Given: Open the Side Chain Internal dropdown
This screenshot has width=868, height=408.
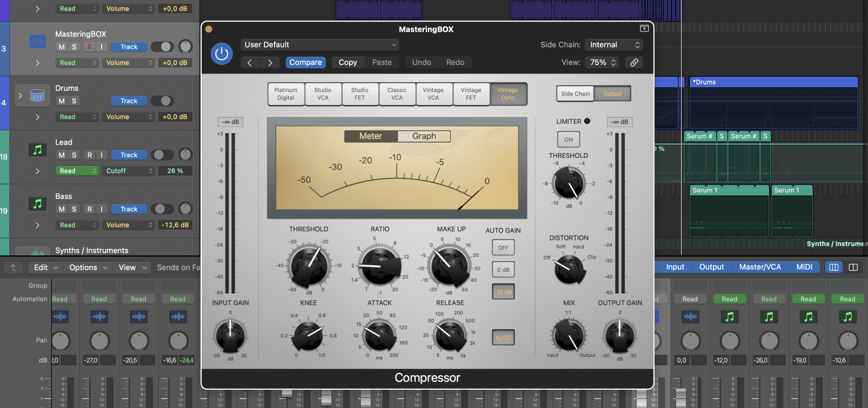Looking at the screenshot, I should point(614,45).
